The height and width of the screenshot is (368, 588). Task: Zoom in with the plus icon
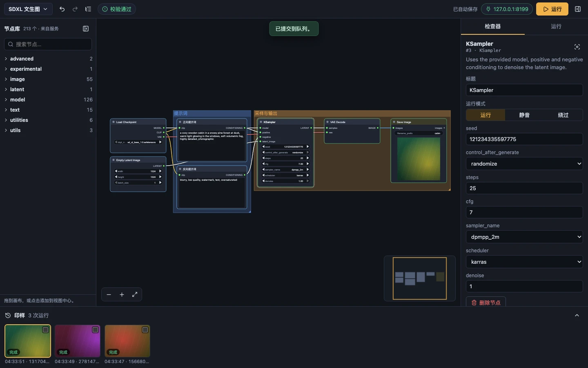[122, 294]
